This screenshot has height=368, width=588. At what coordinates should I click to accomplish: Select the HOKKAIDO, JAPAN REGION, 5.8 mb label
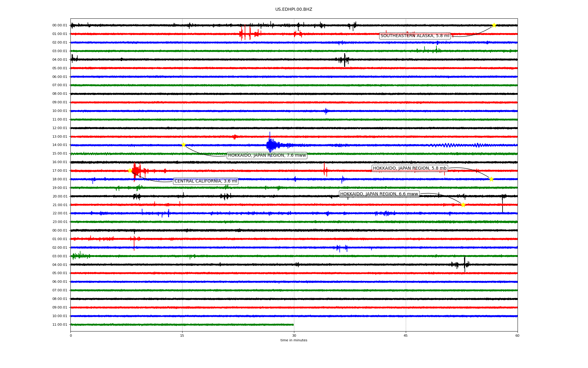[409, 168]
